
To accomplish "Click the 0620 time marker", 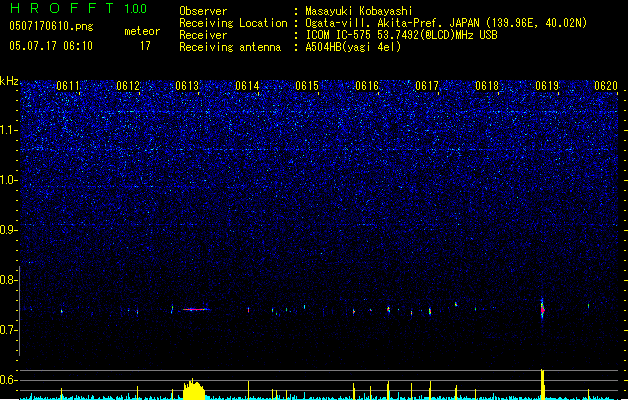I will click(x=606, y=86).
